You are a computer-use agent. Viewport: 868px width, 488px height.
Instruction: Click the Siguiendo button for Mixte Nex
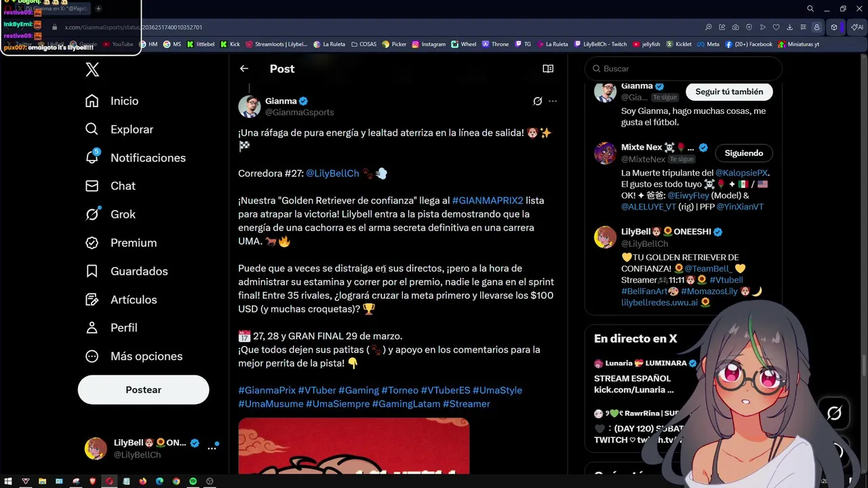[744, 153]
